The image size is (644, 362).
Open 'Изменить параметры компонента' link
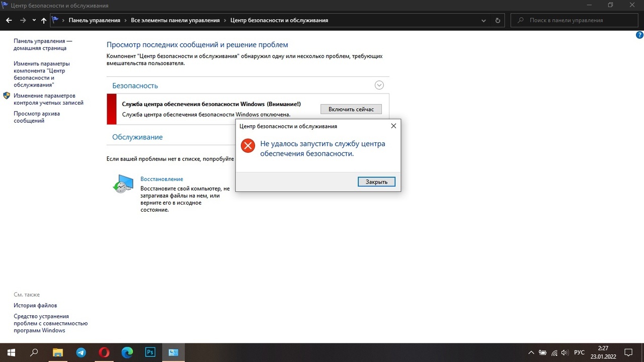(42, 74)
